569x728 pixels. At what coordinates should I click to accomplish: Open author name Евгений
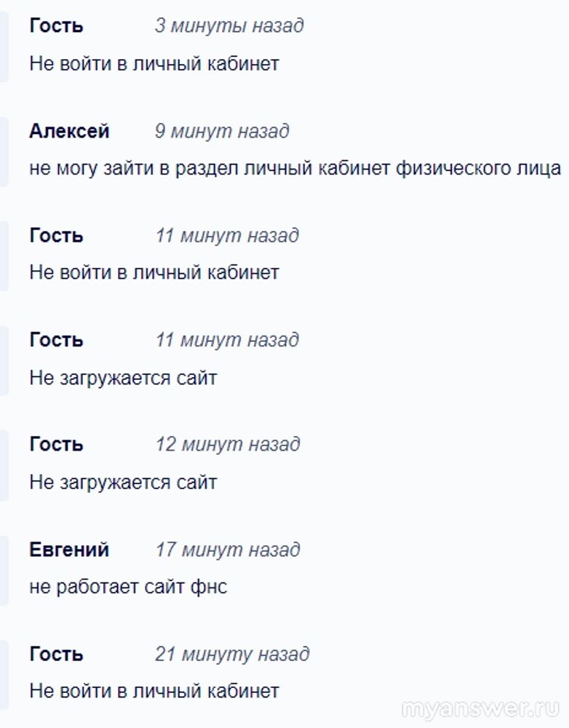pos(69,549)
